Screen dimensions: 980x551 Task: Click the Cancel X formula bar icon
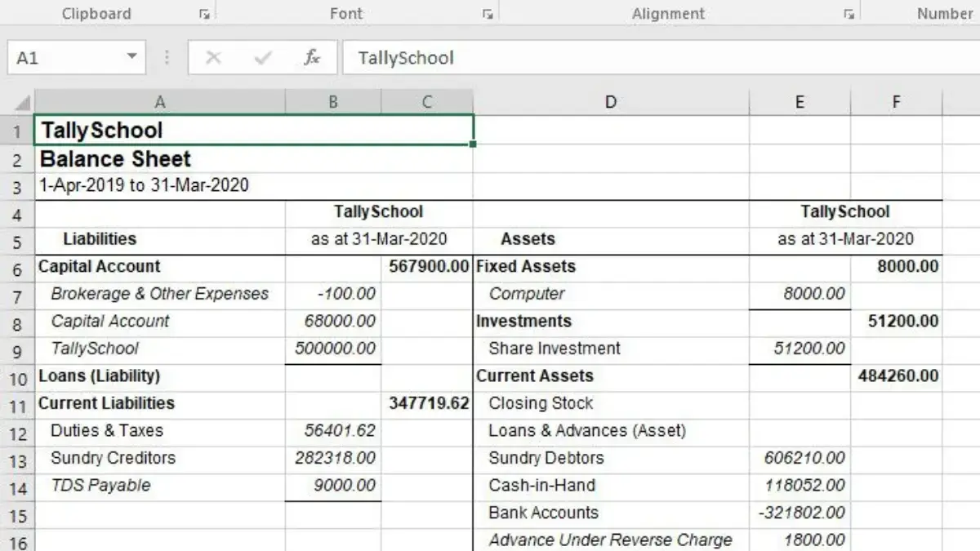point(213,58)
